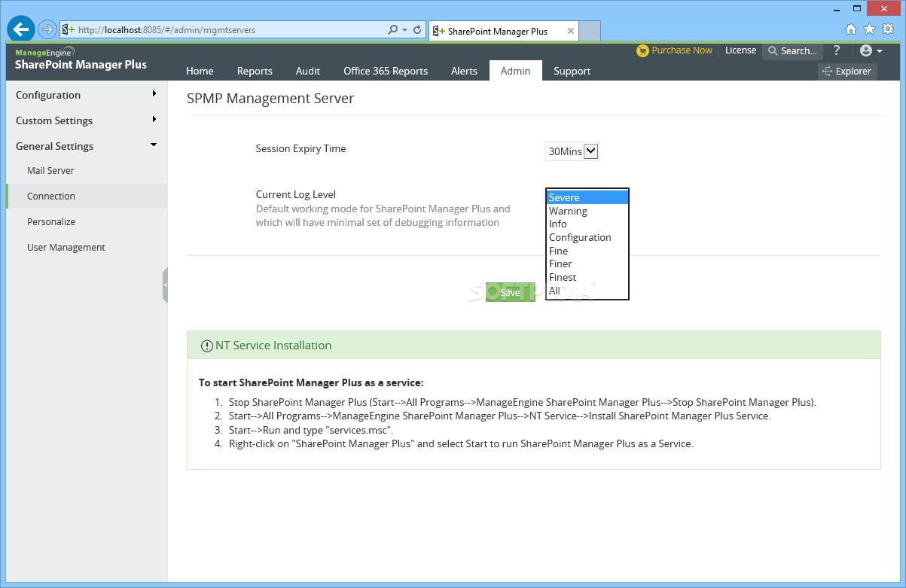
Task: Open browser favorites star icon
Action: tap(869, 29)
